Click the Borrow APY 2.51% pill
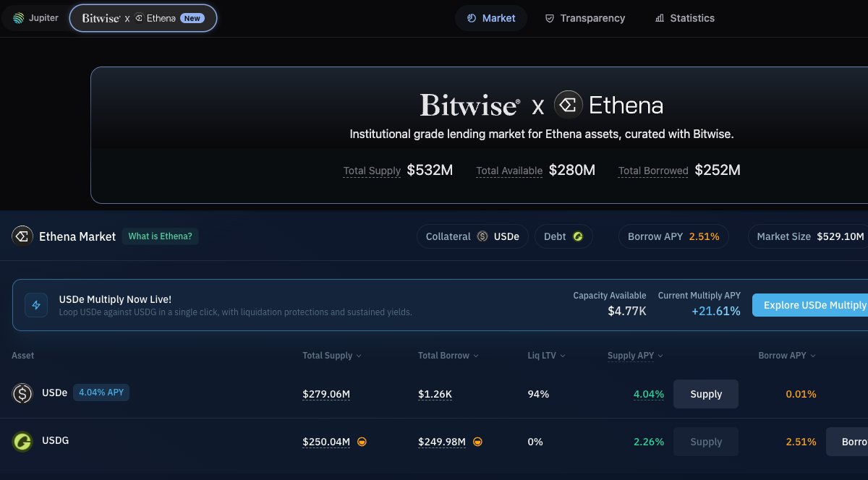 (673, 236)
